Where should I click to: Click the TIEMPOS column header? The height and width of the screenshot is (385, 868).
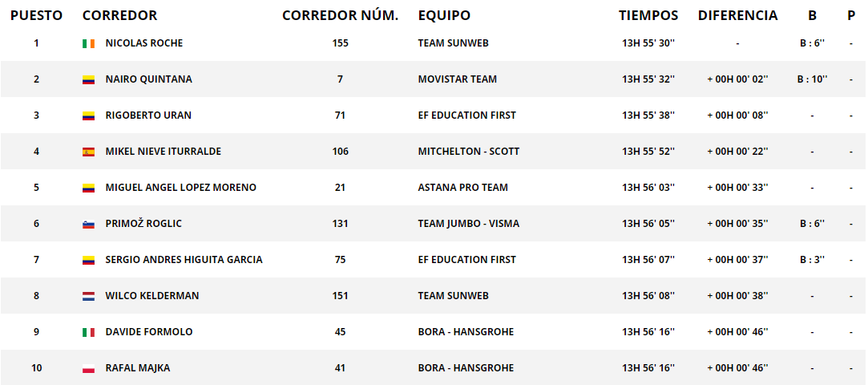pos(648,15)
